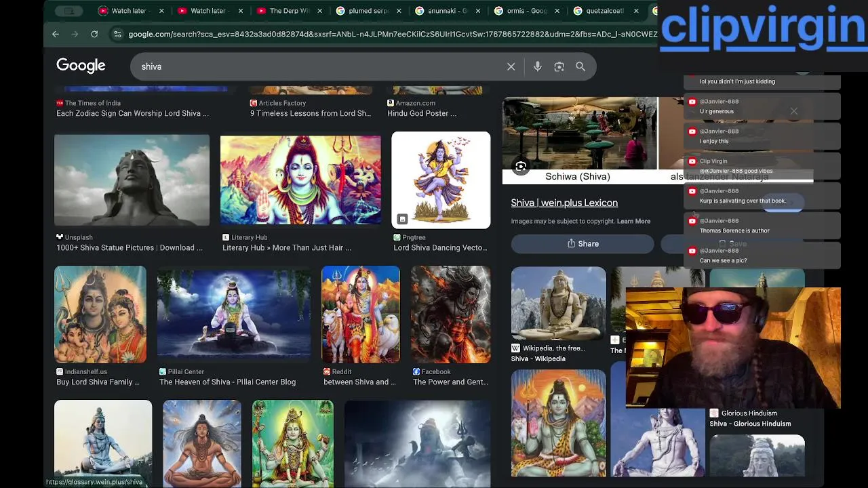The image size is (868, 488).
Task: Start voice search with the microphone icon
Action: click(x=538, y=66)
